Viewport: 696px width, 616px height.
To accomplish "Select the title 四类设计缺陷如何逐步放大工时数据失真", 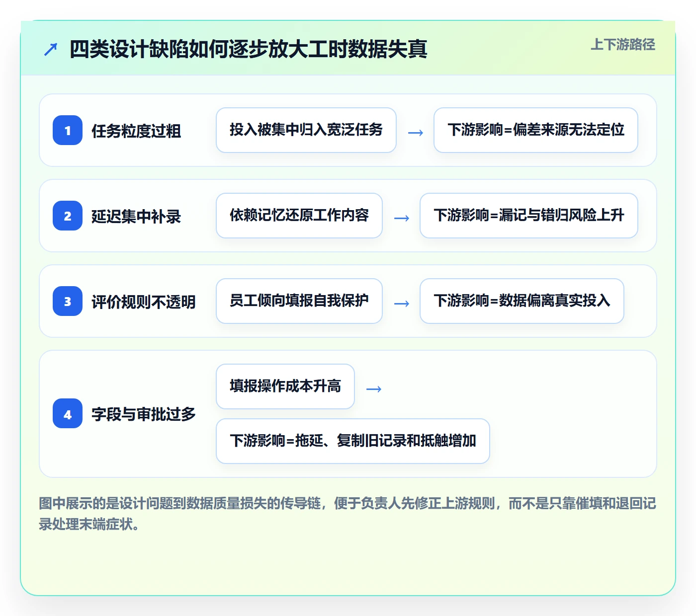I will tap(248, 49).
